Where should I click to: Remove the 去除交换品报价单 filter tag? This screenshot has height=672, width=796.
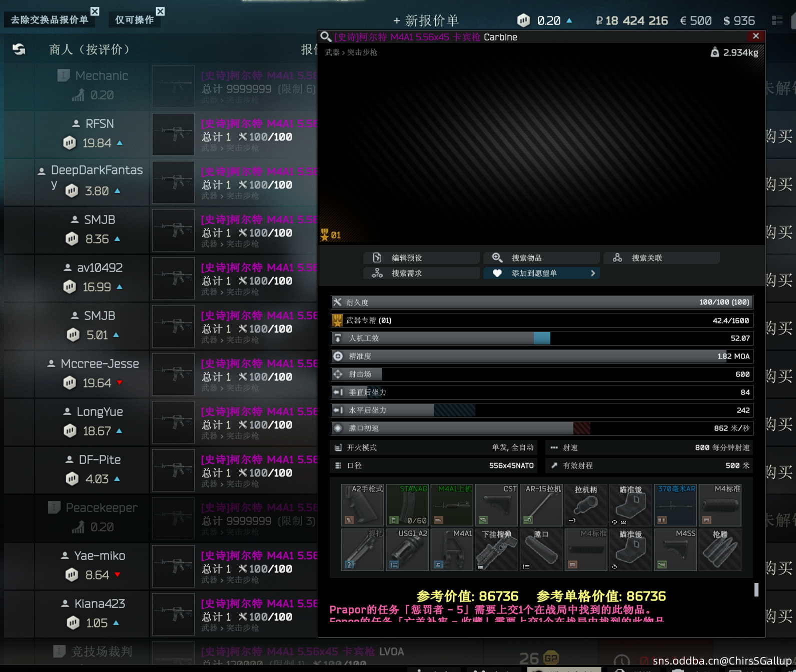pyautogui.click(x=95, y=11)
